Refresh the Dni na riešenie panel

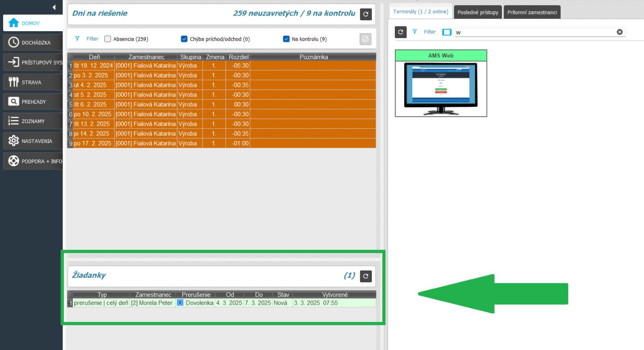pyautogui.click(x=365, y=14)
